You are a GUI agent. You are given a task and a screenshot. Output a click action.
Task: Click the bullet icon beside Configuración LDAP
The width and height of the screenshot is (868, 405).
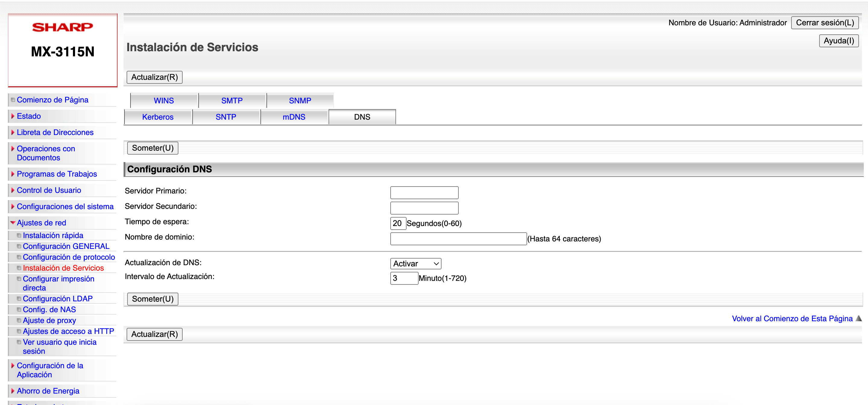(19, 299)
